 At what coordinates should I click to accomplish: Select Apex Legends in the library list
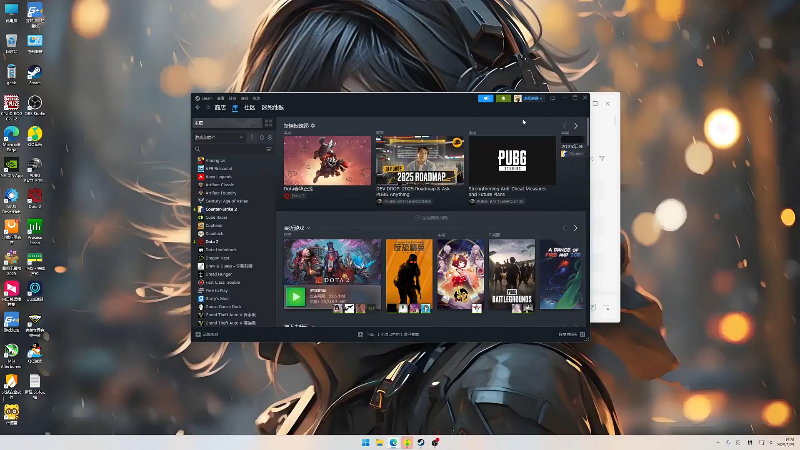point(218,177)
